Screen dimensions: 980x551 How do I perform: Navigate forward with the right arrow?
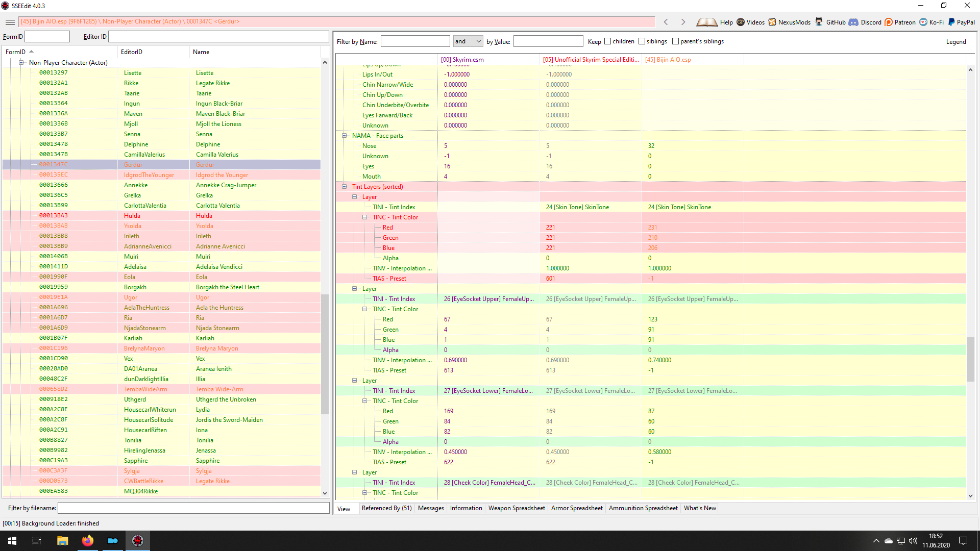click(683, 22)
